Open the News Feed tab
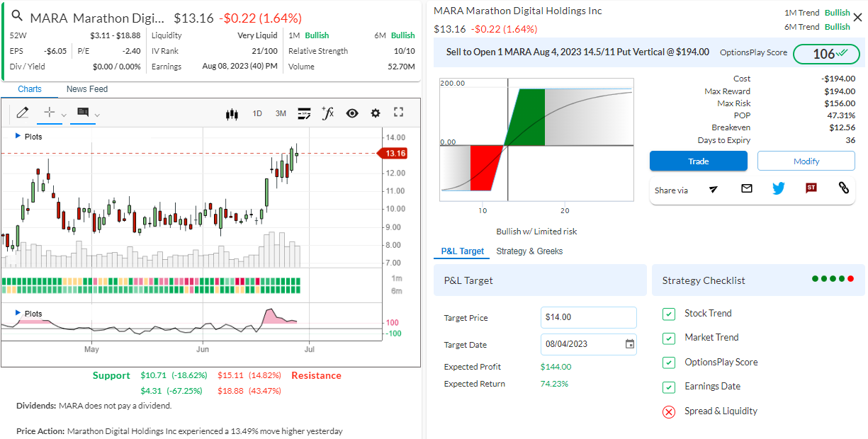 point(87,89)
